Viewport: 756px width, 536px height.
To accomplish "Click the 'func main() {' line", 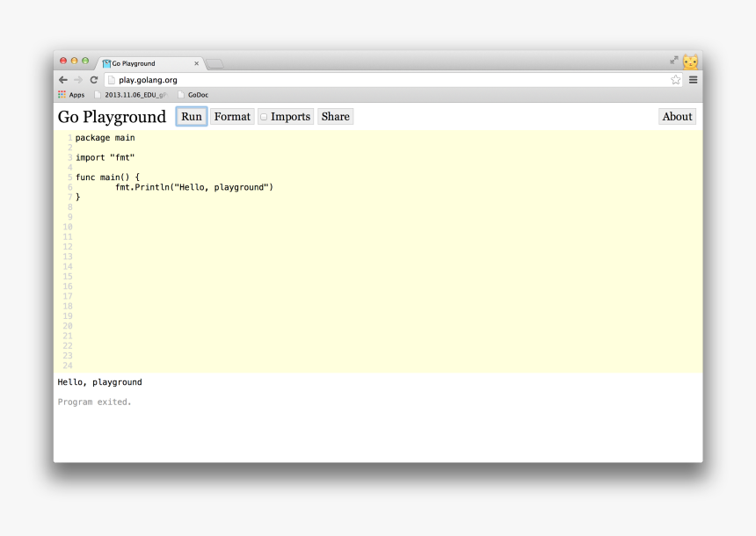I will [x=107, y=177].
